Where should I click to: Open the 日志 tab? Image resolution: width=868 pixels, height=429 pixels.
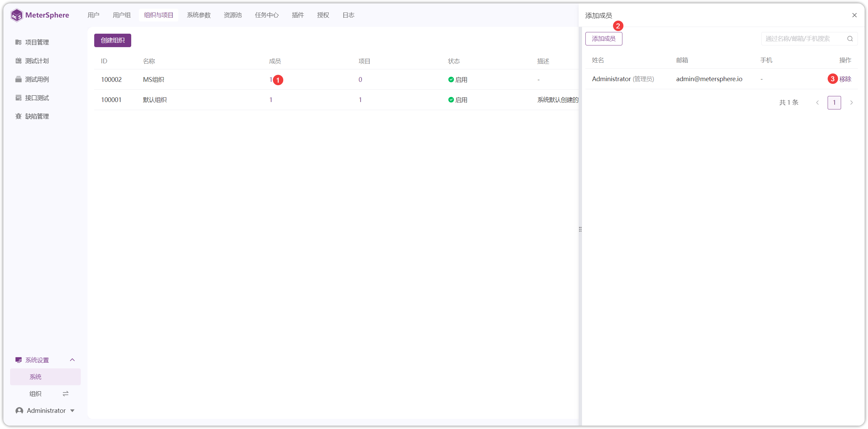click(348, 15)
